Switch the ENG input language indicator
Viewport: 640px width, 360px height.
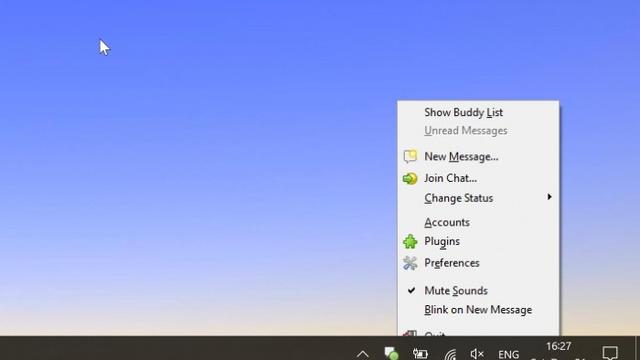coord(509,354)
